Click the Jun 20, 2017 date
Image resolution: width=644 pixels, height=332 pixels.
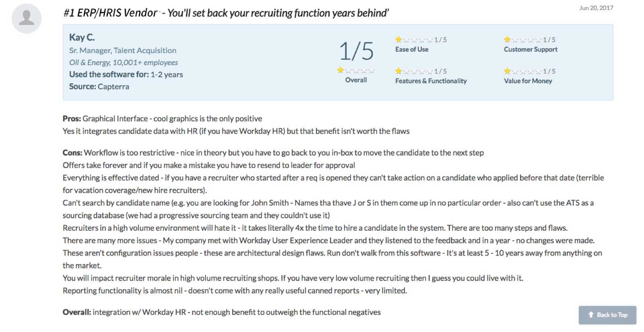596,8
